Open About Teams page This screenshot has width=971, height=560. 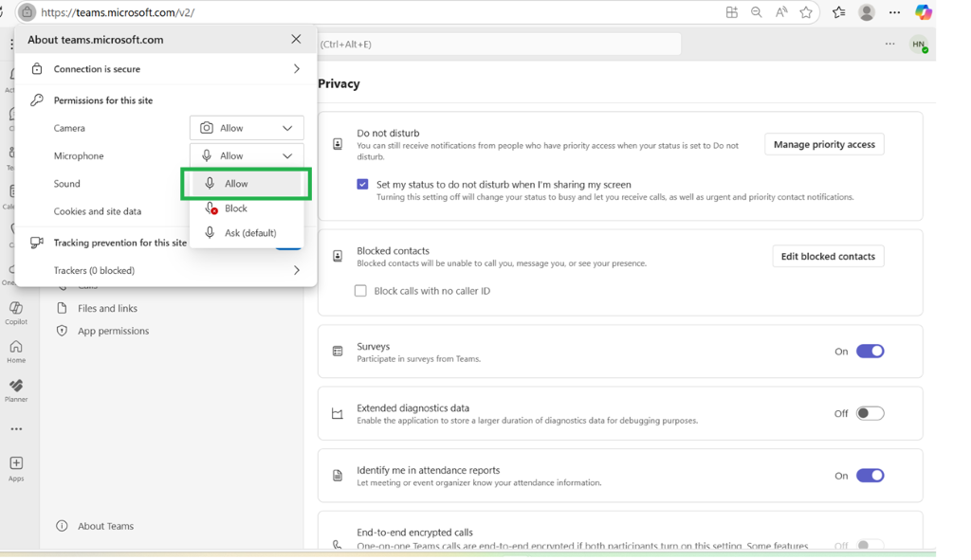pyautogui.click(x=106, y=526)
